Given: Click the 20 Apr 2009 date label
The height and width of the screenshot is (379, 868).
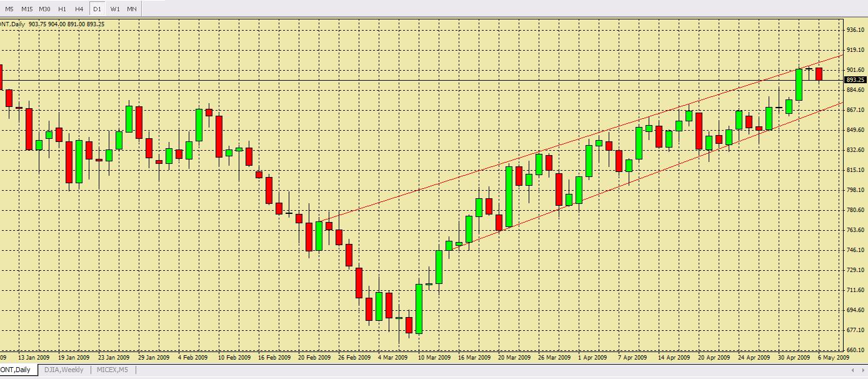Looking at the screenshot, I should [714, 358].
